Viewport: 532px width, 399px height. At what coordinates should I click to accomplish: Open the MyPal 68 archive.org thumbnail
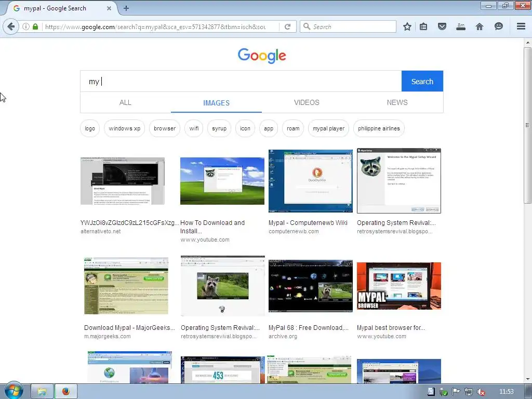click(x=311, y=286)
